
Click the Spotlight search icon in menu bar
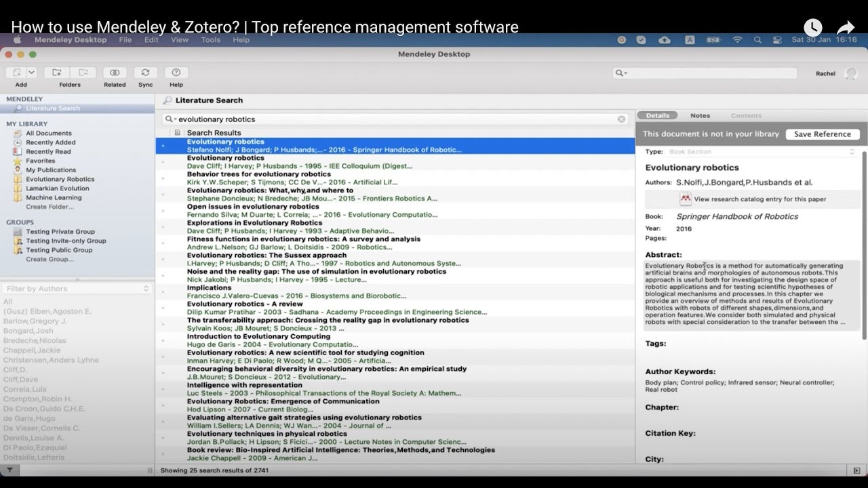(x=757, y=40)
